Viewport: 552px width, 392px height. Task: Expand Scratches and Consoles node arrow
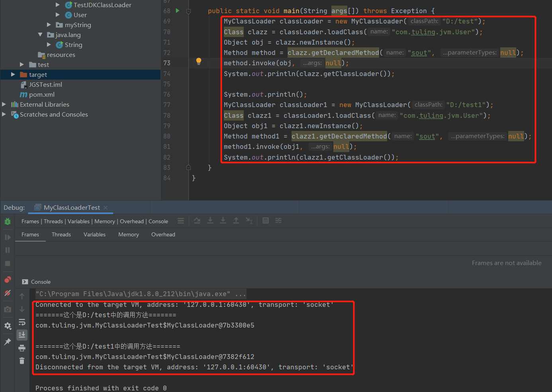point(4,114)
